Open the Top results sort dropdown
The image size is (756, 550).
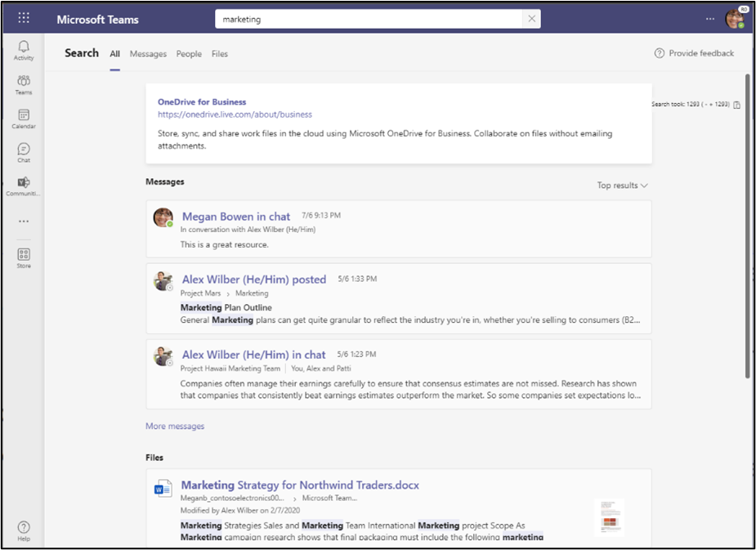(623, 185)
